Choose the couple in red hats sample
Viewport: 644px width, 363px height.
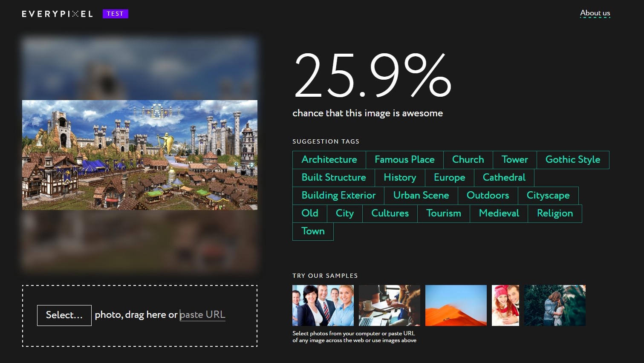pyautogui.click(x=505, y=305)
